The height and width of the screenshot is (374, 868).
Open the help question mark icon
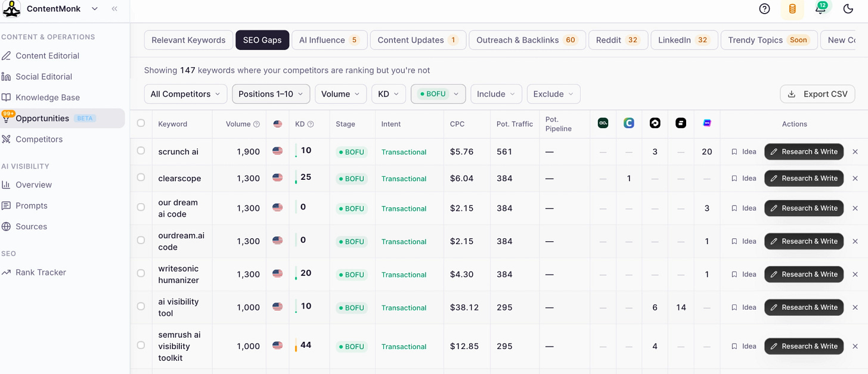pos(764,9)
